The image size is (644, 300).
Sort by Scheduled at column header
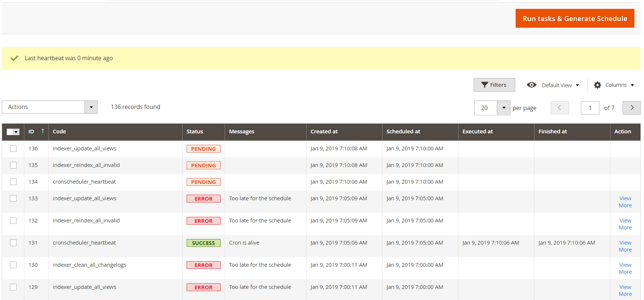420,132
